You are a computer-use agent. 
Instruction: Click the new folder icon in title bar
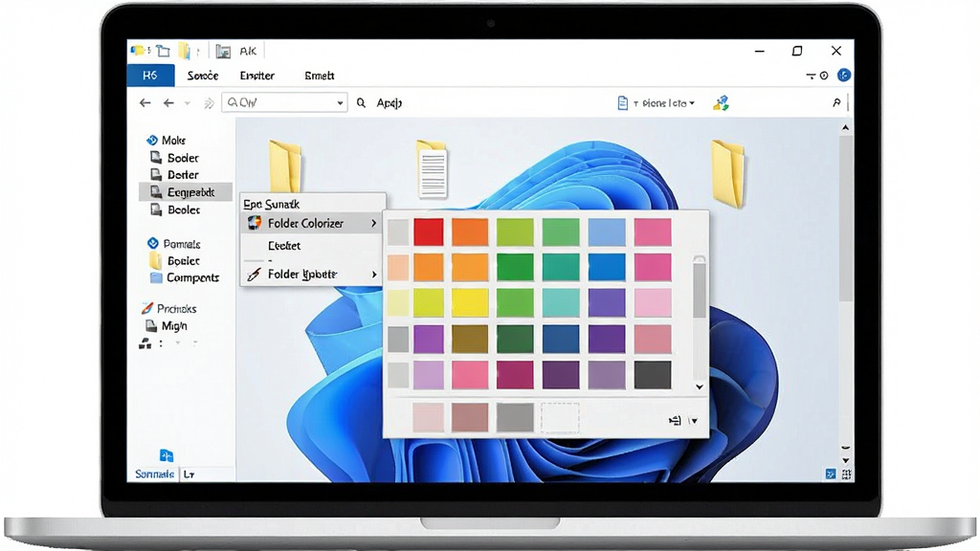pos(163,51)
